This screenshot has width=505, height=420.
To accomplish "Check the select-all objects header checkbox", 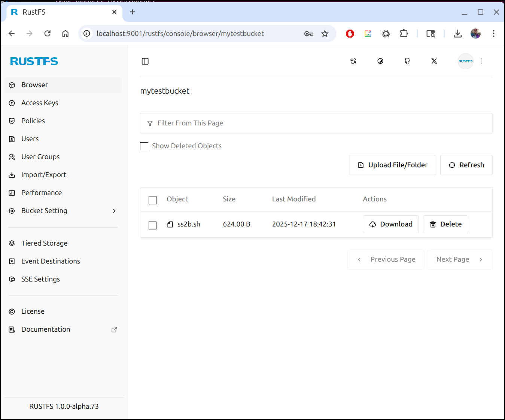I will [152, 200].
